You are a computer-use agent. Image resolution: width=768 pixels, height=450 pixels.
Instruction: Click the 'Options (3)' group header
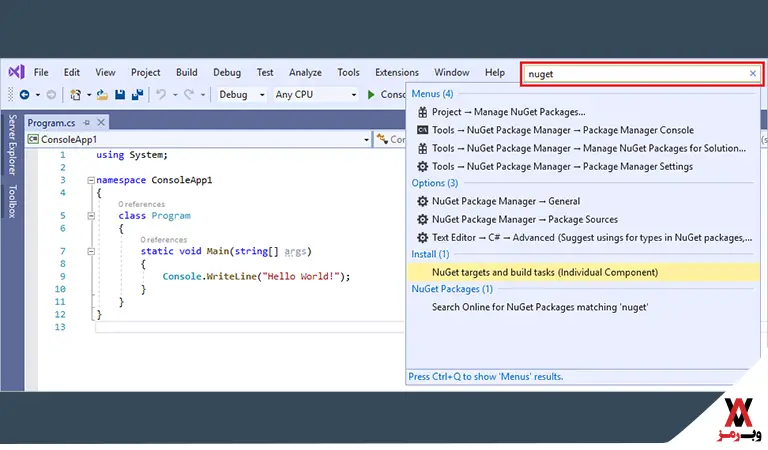pos(434,183)
